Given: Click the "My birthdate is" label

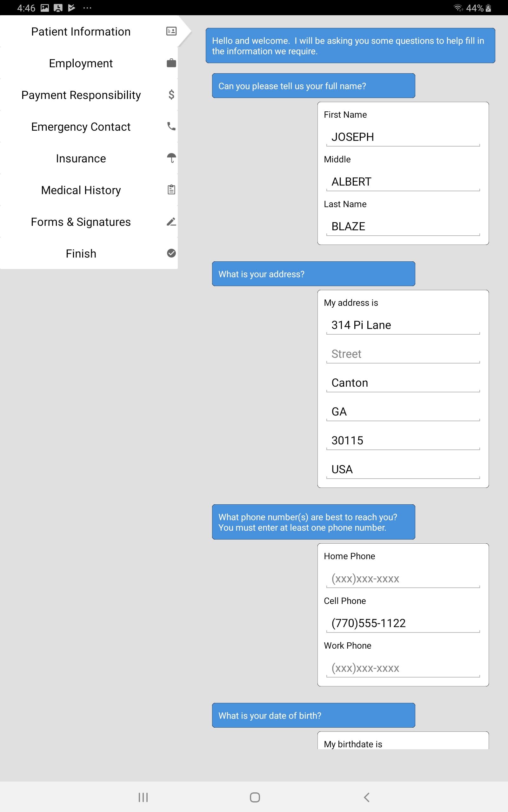Looking at the screenshot, I should pos(353,744).
